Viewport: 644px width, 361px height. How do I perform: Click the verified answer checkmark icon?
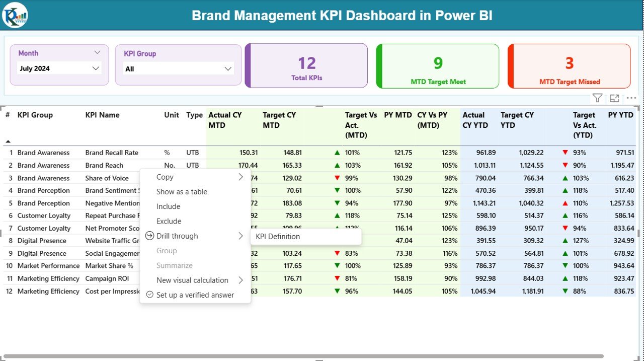[x=149, y=295]
